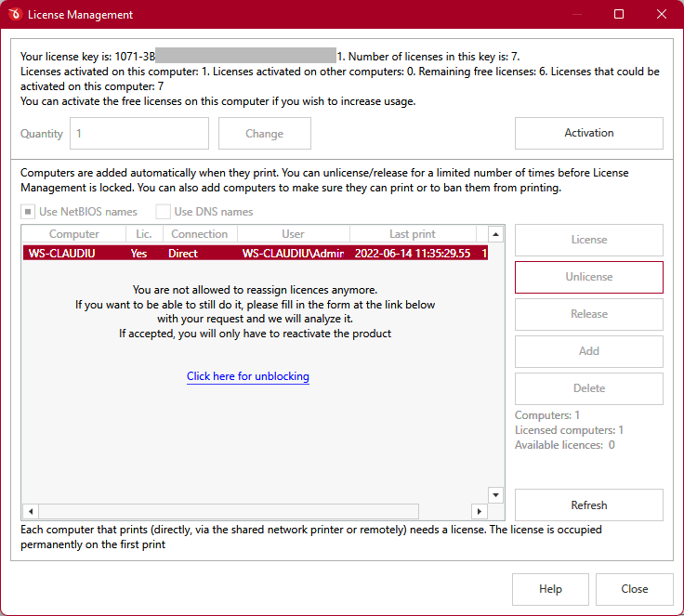Click the list's scroll down arrow
The width and height of the screenshot is (684, 616).
pyautogui.click(x=495, y=495)
